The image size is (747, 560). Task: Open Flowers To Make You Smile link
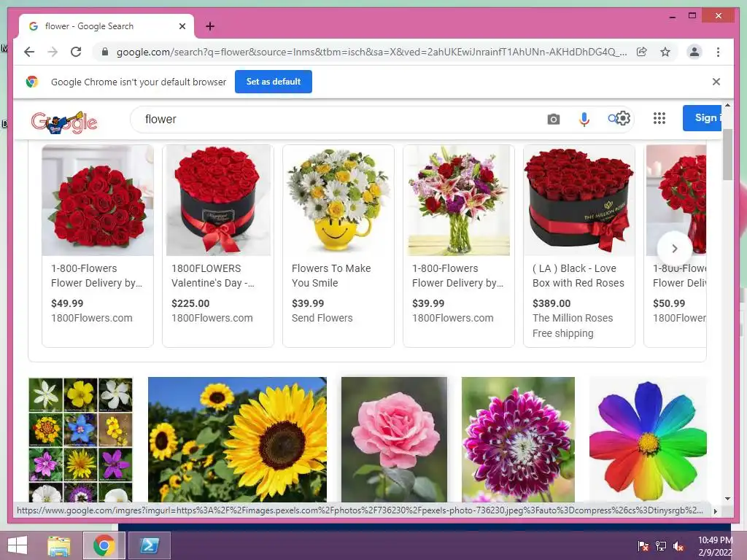tap(331, 275)
